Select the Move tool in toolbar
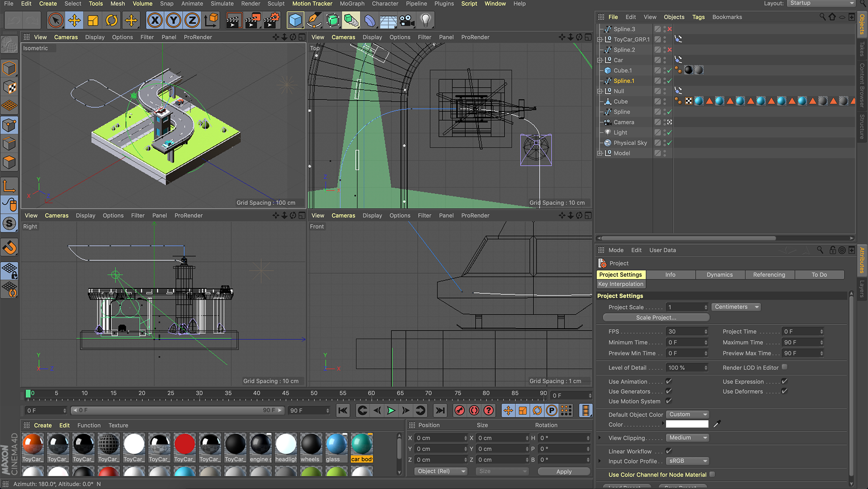 pos(74,20)
